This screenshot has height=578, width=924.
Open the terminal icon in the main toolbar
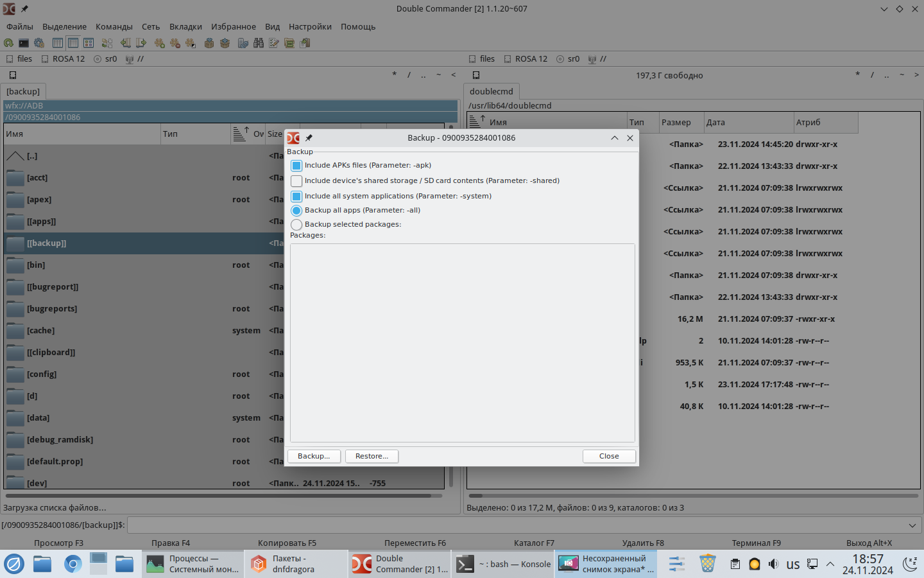(24, 43)
